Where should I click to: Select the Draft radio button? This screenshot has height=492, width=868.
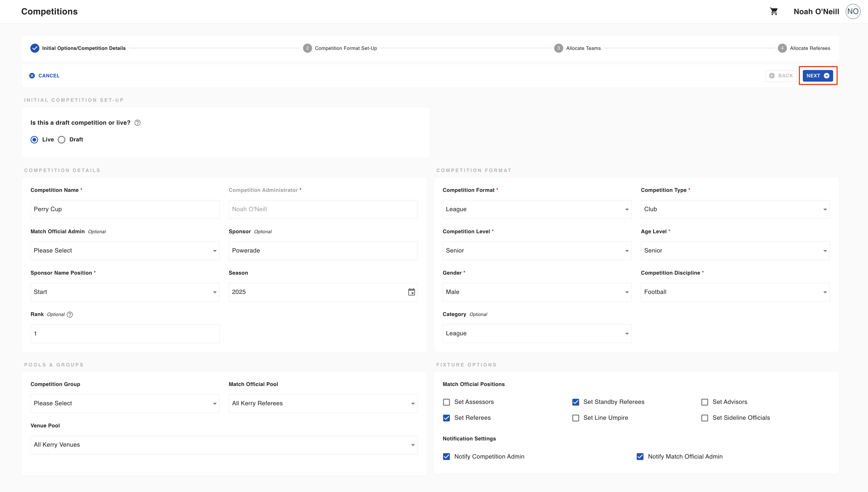tap(62, 140)
